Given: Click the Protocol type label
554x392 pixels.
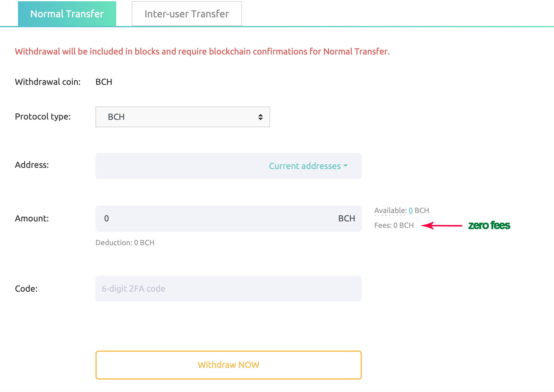Looking at the screenshot, I should (43, 117).
